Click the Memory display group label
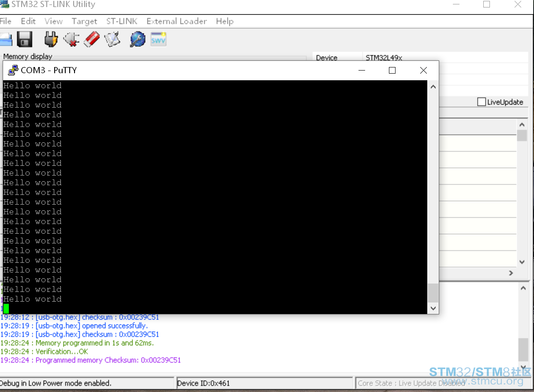Image resolution: width=534 pixels, height=392 pixels. 28,56
